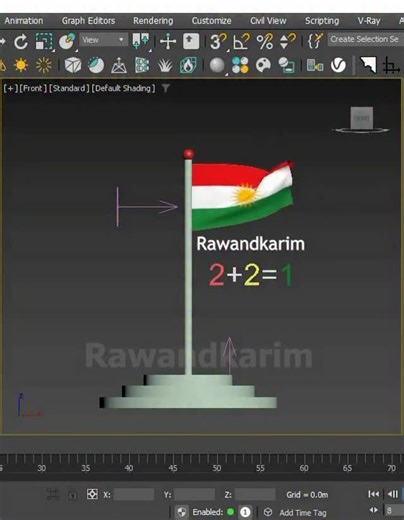Open the Scripting menu

tap(322, 21)
